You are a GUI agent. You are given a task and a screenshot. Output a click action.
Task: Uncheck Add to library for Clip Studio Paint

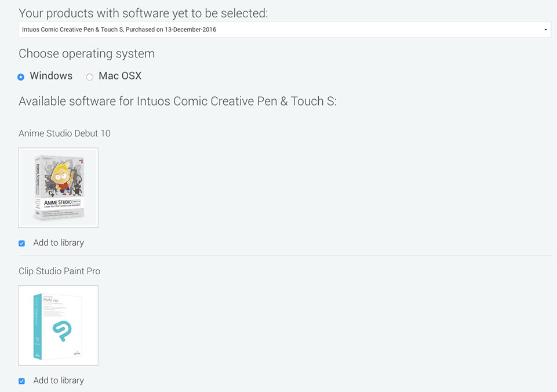click(x=21, y=381)
